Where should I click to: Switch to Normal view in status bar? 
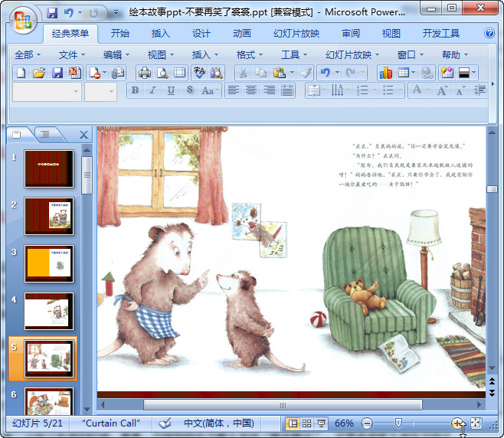pyautogui.click(x=293, y=423)
